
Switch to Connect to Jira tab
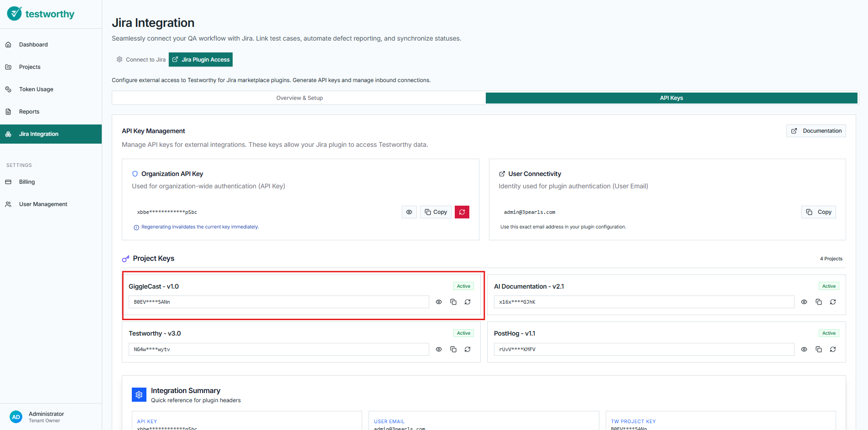[140, 60]
